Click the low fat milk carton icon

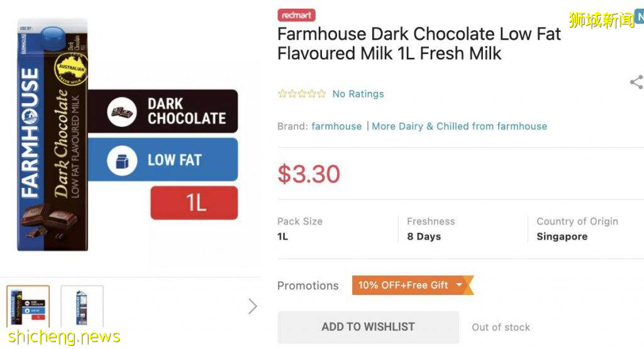tap(122, 160)
